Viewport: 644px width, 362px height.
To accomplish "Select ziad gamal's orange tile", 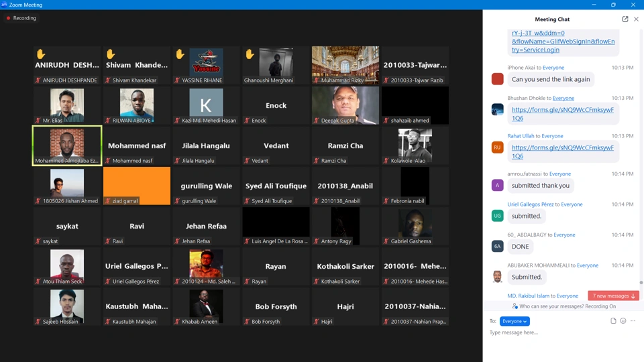I will pos(137,186).
